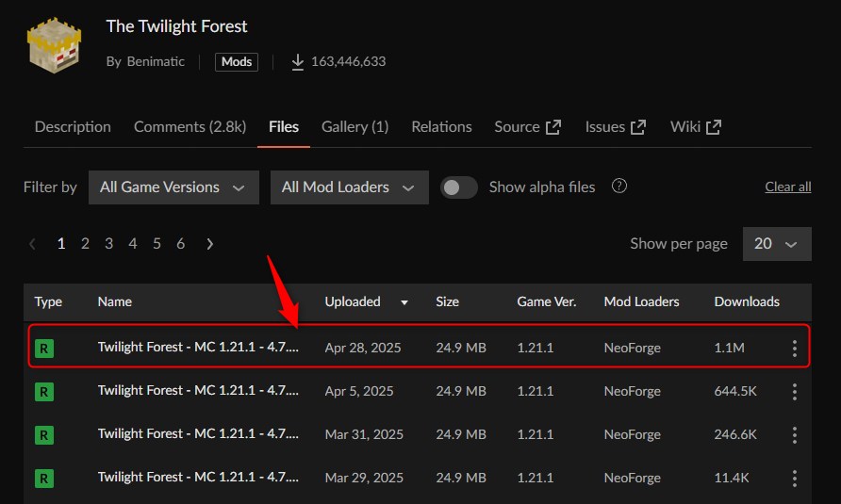Viewport: 841px width, 504px height.
Task: Open the options menu for the Apr 28, 2025 file
Action: click(x=795, y=349)
